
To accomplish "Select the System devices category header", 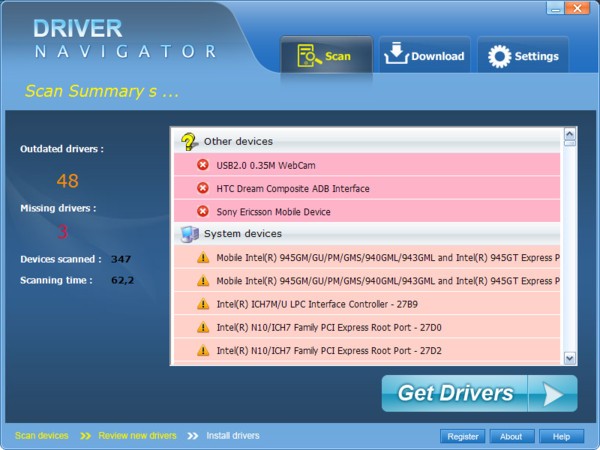I will (242, 234).
